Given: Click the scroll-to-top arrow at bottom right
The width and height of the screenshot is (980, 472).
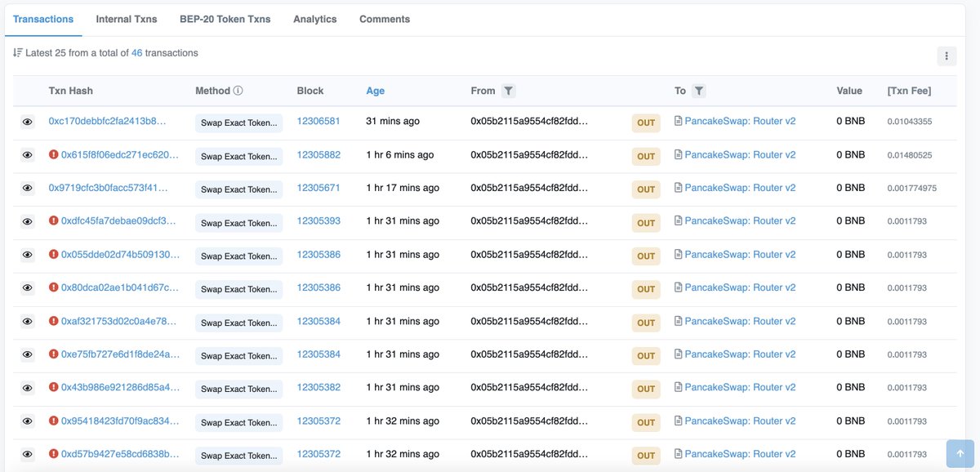Looking at the screenshot, I should pos(959,453).
